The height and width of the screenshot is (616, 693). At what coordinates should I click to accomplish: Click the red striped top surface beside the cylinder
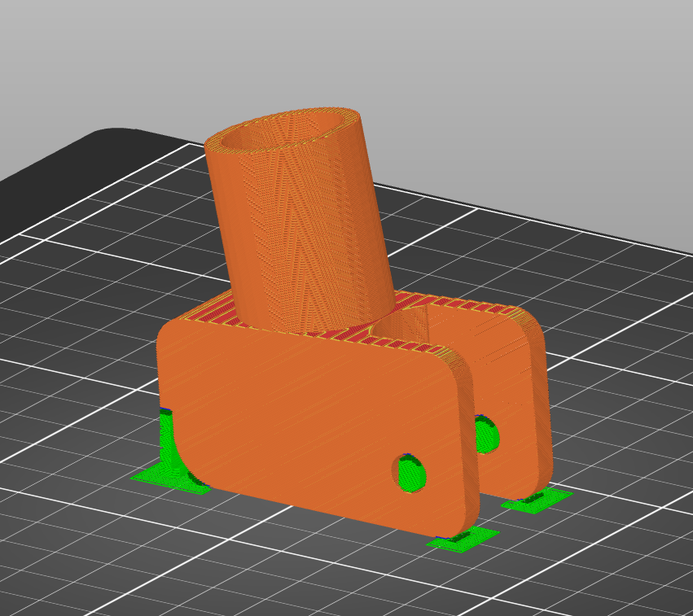click(x=213, y=312)
